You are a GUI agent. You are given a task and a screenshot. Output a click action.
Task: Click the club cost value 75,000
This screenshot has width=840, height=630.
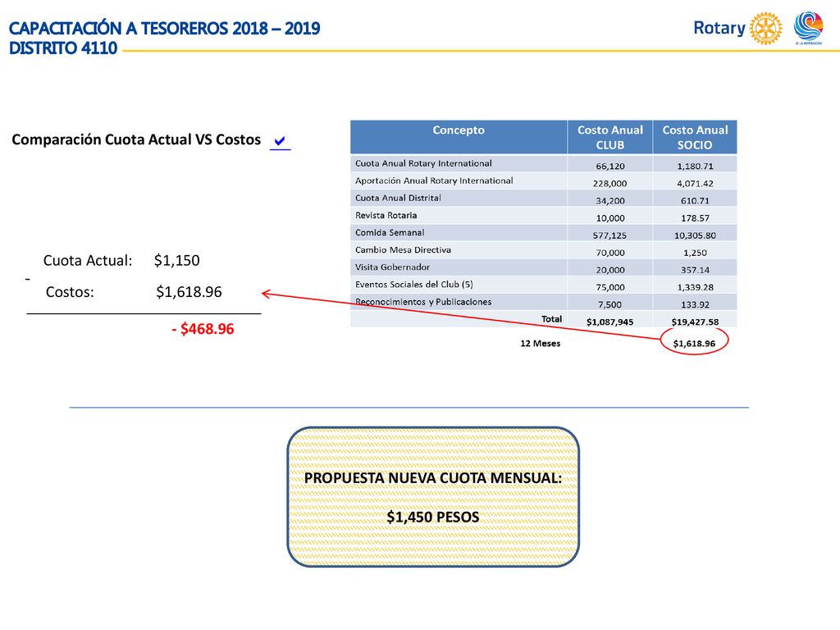point(610,287)
